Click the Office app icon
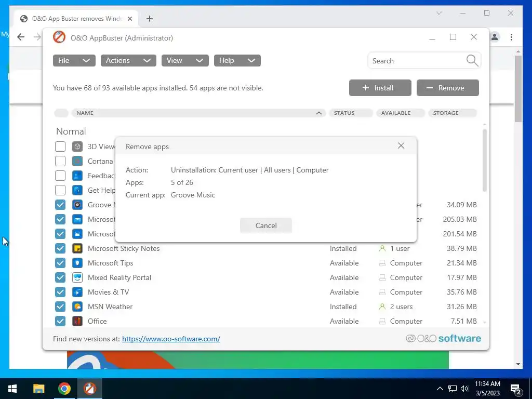532x399 pixels. coord(77,321)
